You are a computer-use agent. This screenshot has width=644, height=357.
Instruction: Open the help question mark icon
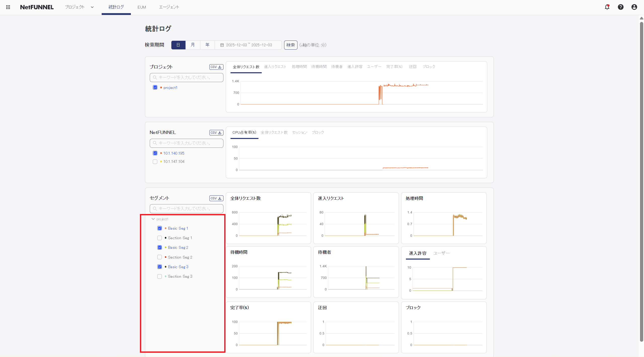(621, 7)
